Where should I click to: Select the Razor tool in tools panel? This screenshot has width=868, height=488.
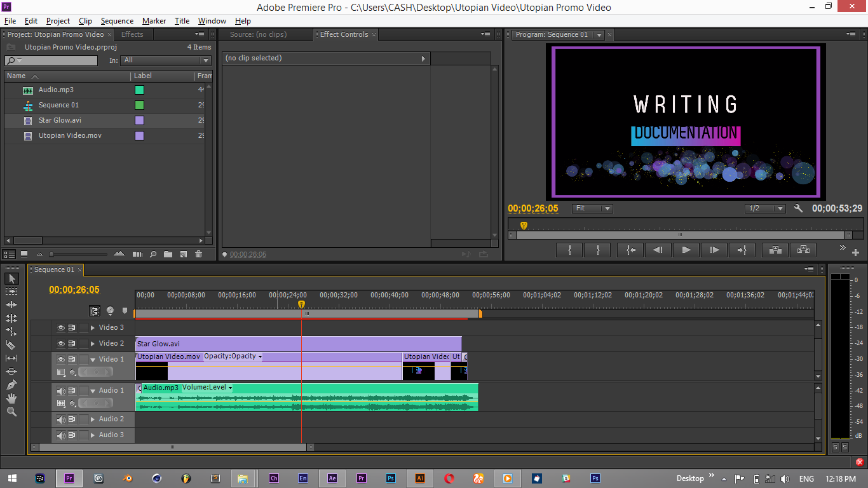pos(11,345)
